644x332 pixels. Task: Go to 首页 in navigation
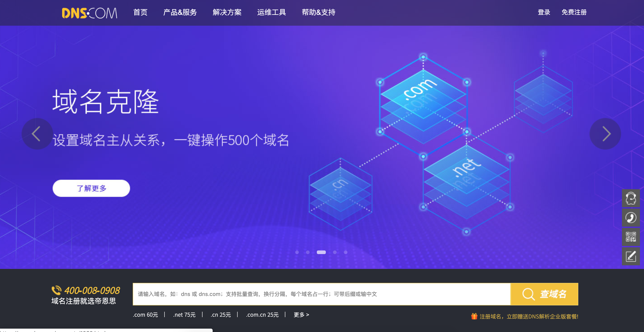(x=140, y=12)
